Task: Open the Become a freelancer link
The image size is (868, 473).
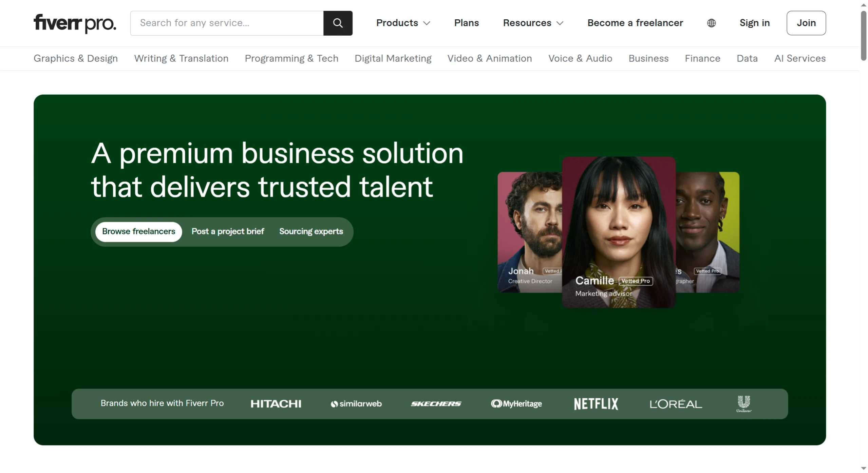Action: (x=635, y=23)
